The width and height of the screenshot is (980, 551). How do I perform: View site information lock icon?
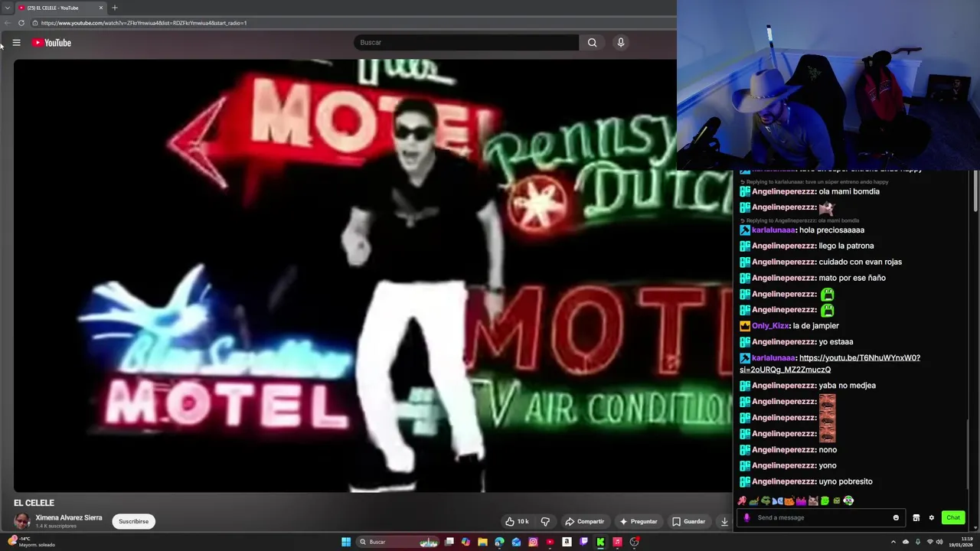(35, 23)
